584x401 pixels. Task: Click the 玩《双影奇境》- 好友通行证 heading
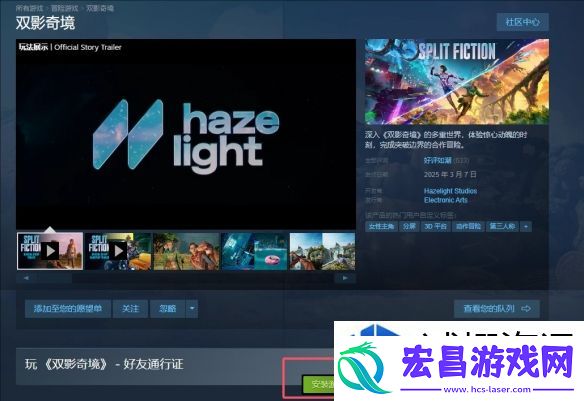tap(104, 364)
